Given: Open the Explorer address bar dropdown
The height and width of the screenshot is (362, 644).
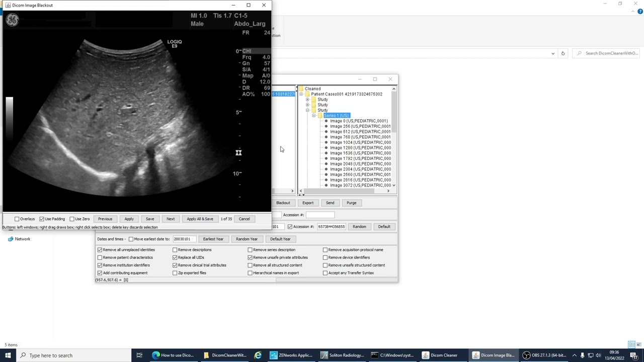Looking at the screenshot, I should pyautogui.click(x=553, y=53).
